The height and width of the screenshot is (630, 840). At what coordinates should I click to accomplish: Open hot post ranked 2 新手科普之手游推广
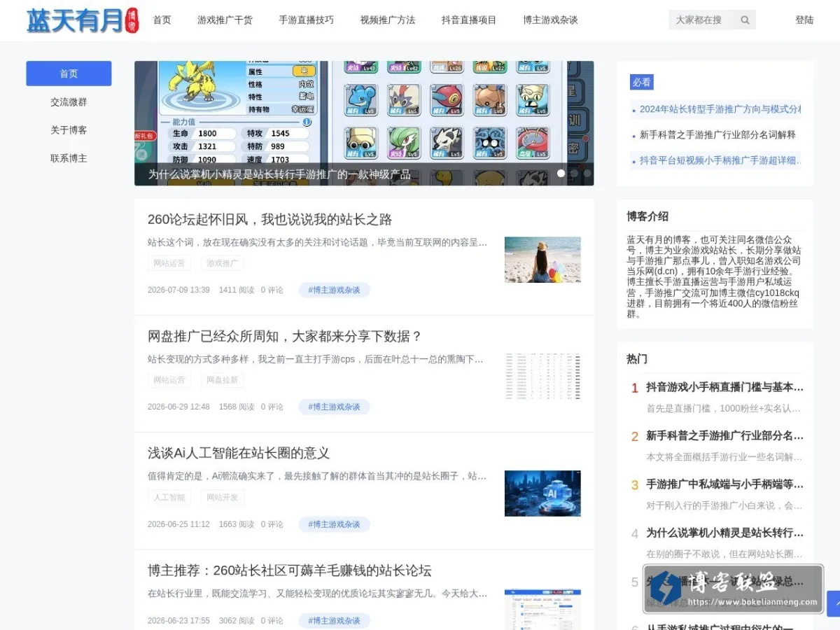(x=724, y=435)
